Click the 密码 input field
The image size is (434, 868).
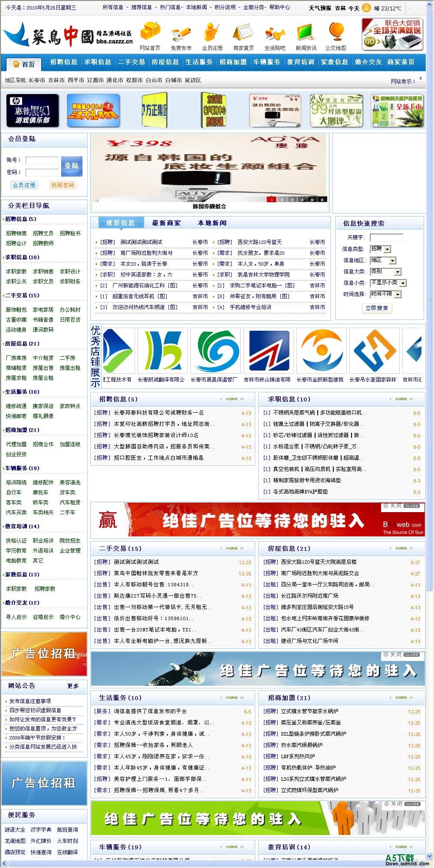(42, 173)
